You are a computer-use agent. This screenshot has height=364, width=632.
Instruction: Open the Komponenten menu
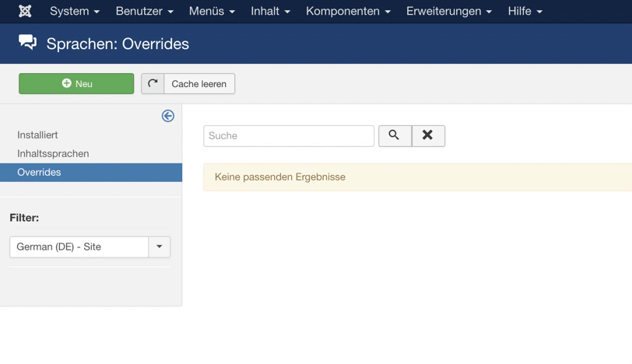click(x=348, y=11)
